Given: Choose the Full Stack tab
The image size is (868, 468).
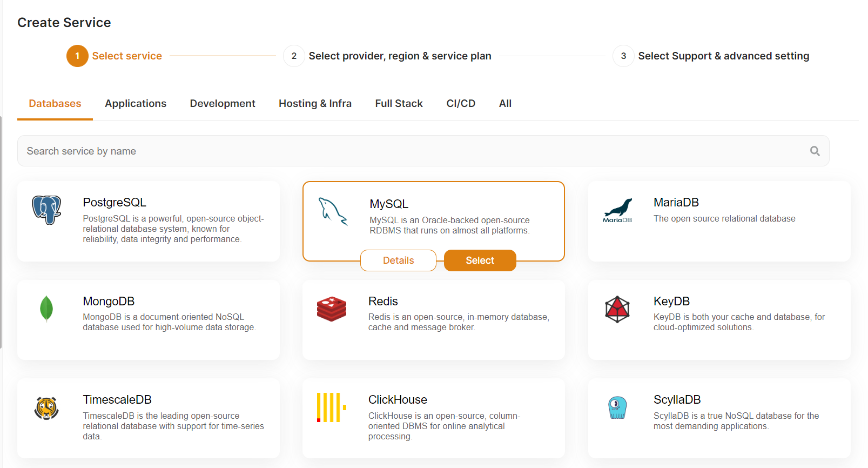Looking at the screenshot, I should [x=399, y=104].
